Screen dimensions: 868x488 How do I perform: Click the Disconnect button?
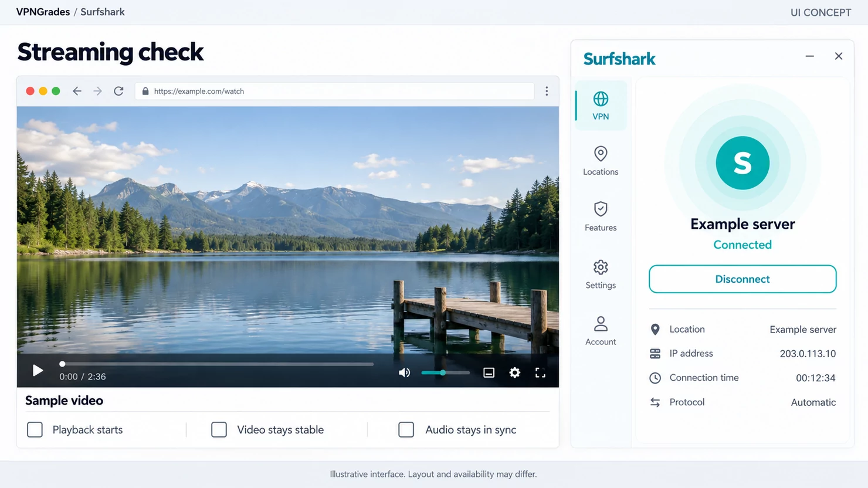pyautogui.click(x=742, y=279)
